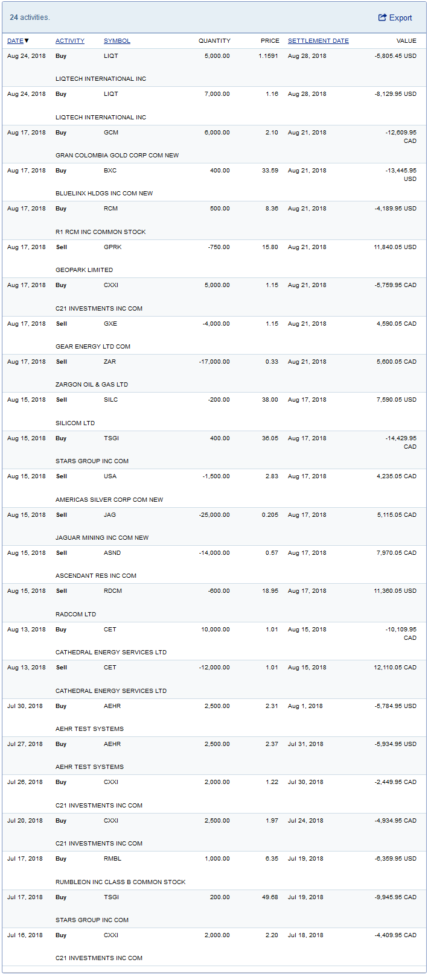Click the Quantity column header

click(x=214, y=41)
